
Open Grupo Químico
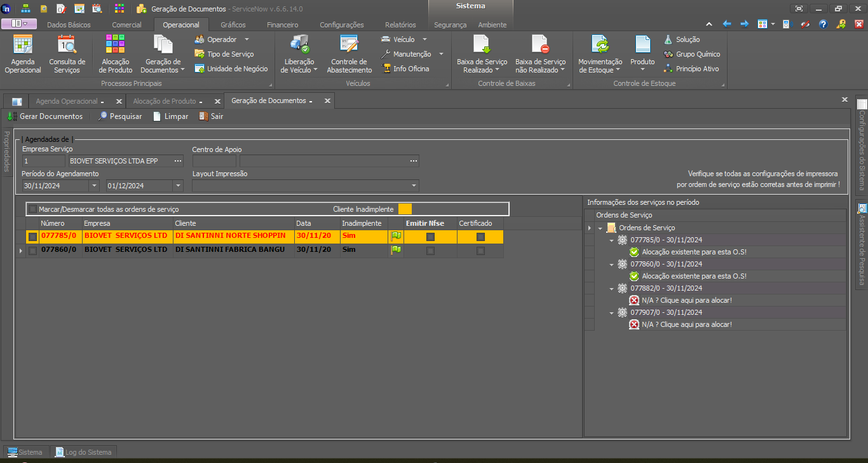691,54
